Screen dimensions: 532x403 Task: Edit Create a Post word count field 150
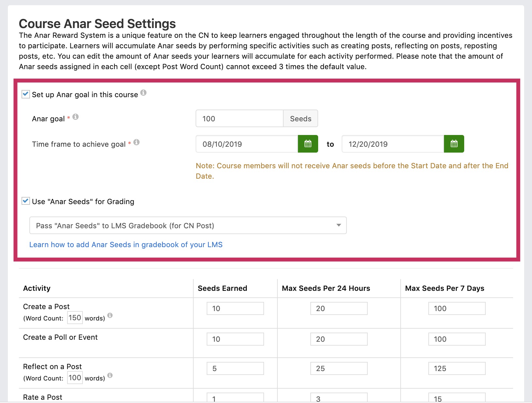[75, 318]
